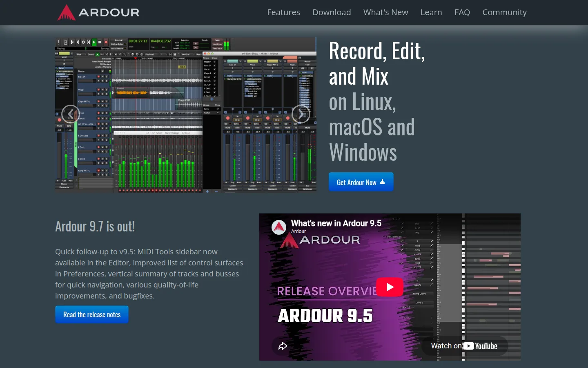Open the "What's new in Ardour 9.5" video title

[x=336, y=223]
